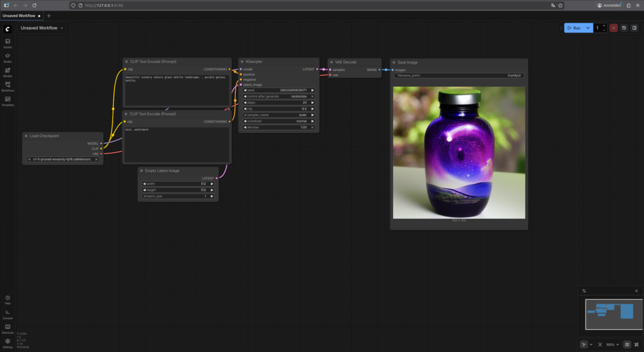Screen dimensions: 644x352
Task: Toggle link visibility in canvas toolbar
Action: click(635, 344)
